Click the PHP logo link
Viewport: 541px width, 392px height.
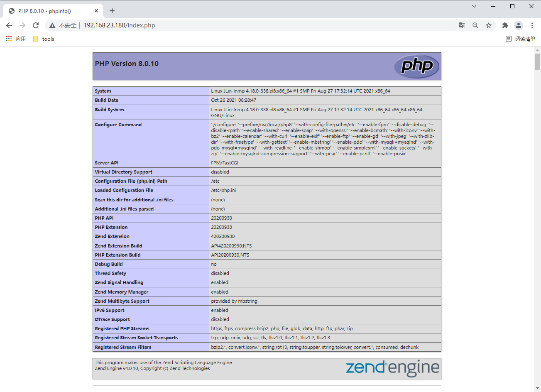416,66
